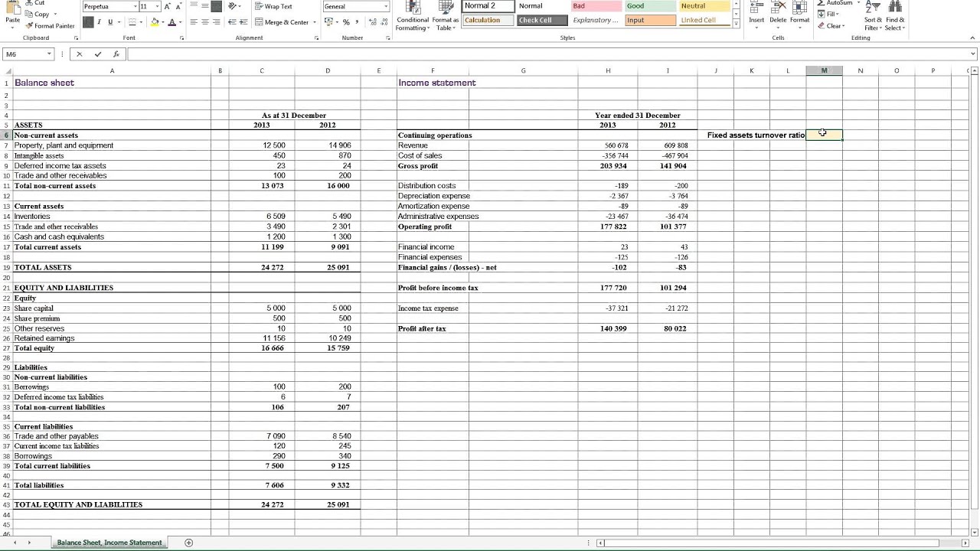
Task: Select the Fixed assets turnover ratio cell
Action: click(x=756, y=135)
